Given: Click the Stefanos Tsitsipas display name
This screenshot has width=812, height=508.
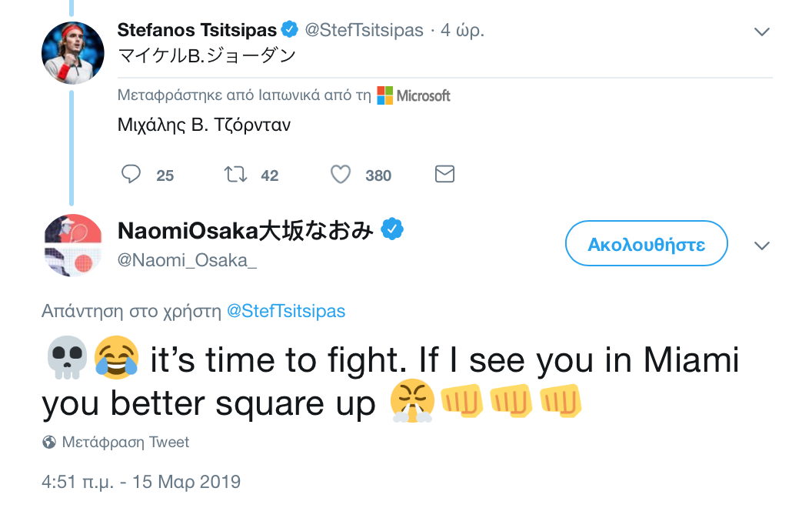Looking at the screenshot, I should coord(197,30).
